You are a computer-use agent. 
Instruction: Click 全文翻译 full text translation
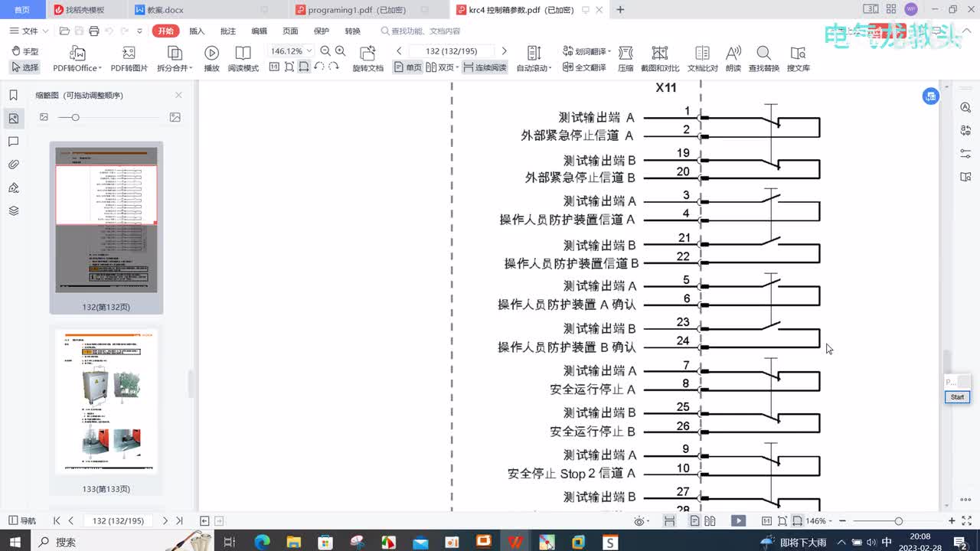pos(584,67)
